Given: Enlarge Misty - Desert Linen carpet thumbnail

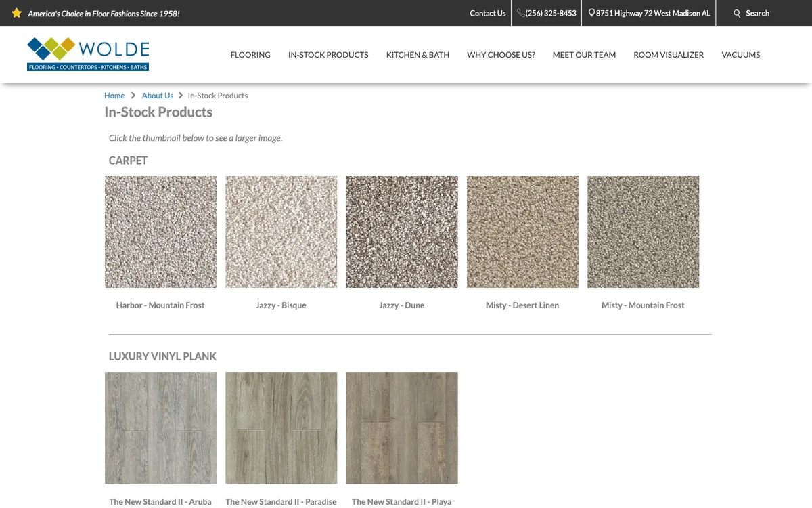Looking at the screenshot, I should point(522,232).
